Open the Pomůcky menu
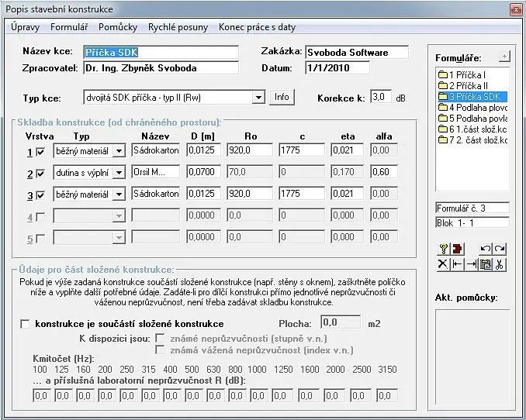The height and width of the screenshot is (420, 526). coord(118,27)
